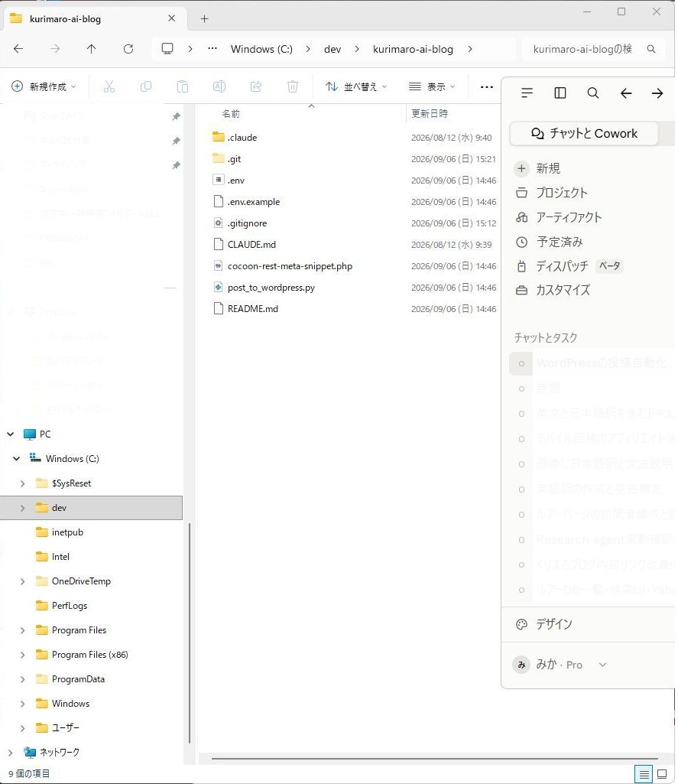Expand the $SysReset folder node

click(22, 483)
